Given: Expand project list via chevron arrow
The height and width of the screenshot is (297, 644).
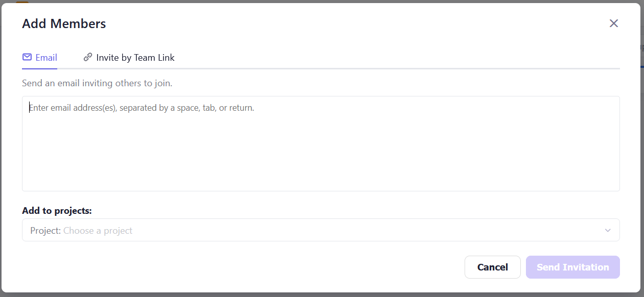Looking at the screenshot, I should (608, 230).
